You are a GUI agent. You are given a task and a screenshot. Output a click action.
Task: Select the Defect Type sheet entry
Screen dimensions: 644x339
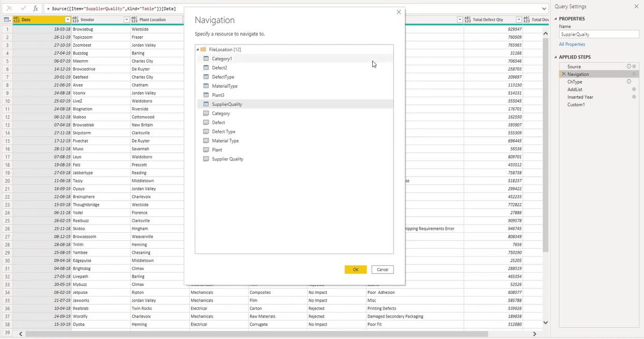pos(294,132)
